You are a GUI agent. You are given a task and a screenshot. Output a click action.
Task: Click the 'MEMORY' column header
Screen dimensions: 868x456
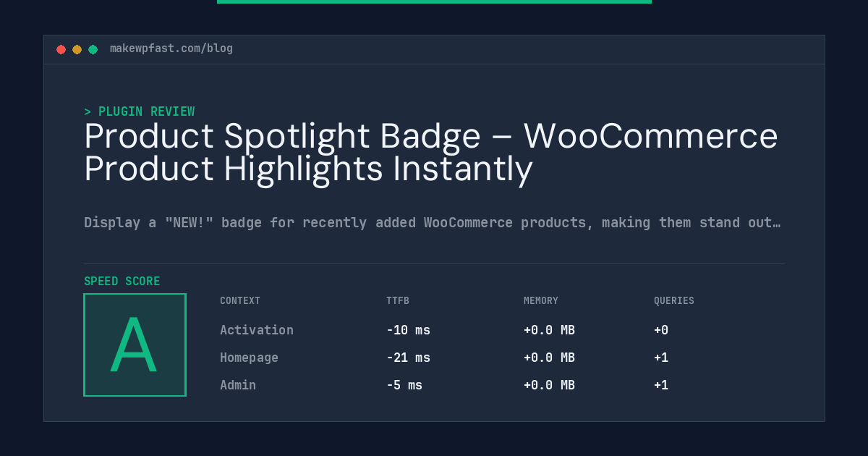pyautogui.click(x=541, y=300)
